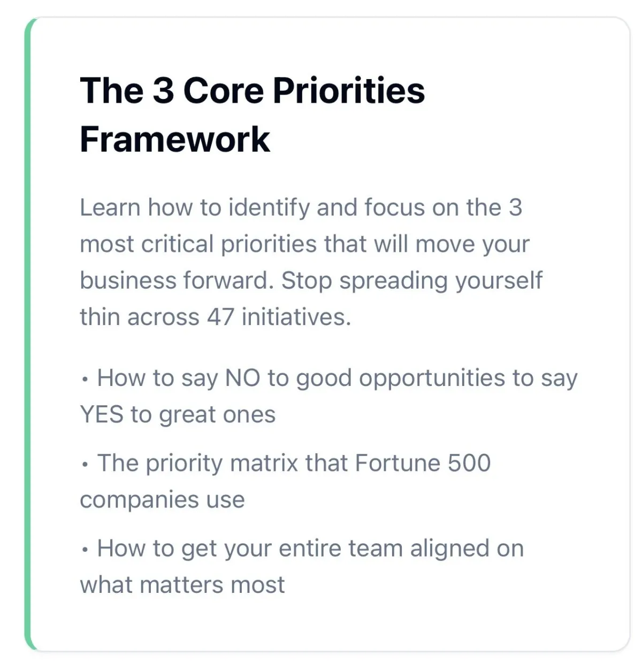
Task: Click the text "YES to great ones"
Action: [x=178, y=414]
